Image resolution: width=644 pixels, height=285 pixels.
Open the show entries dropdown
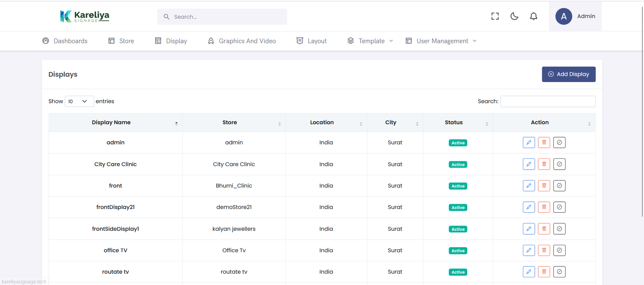tap(79, 101)
